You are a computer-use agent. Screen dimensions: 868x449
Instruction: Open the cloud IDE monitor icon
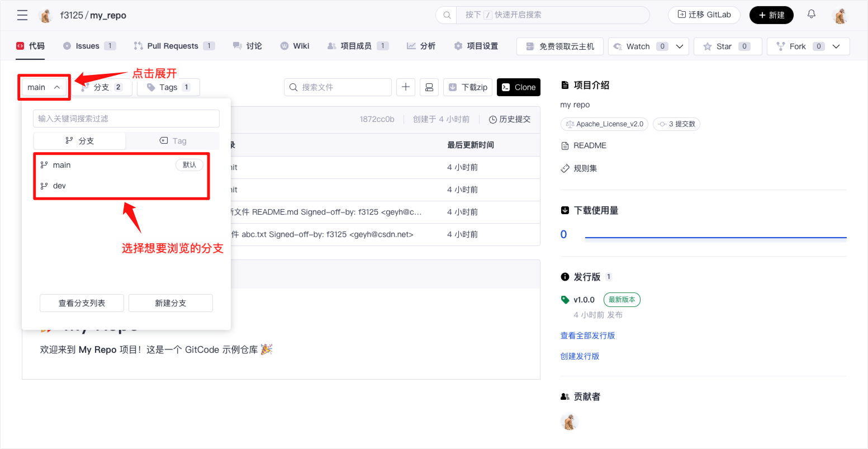click(429, 87)
